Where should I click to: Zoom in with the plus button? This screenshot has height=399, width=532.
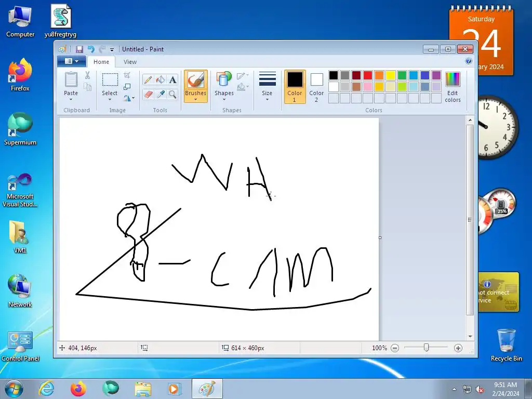(458, 348)
